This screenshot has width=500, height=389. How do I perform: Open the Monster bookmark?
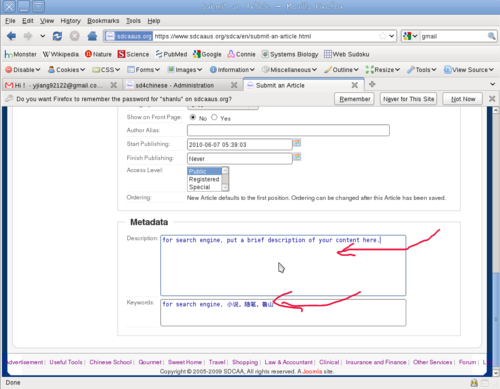(20, 54)
